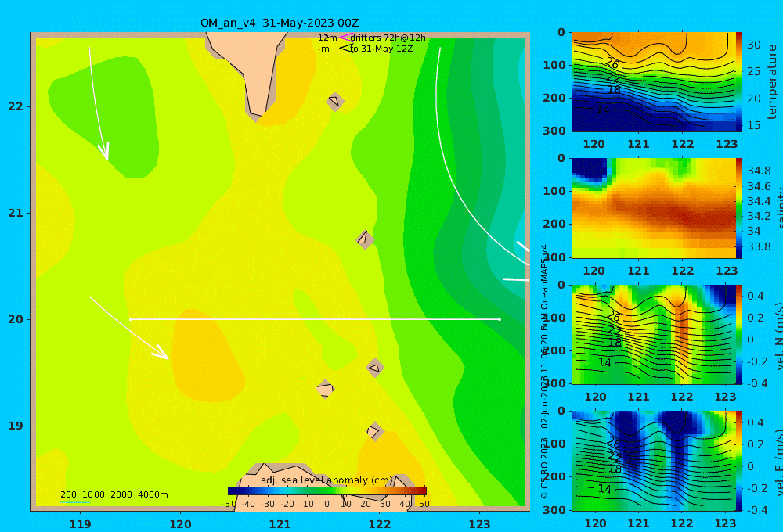Click the small island marker near 20.75N

(x=365, y=239)
